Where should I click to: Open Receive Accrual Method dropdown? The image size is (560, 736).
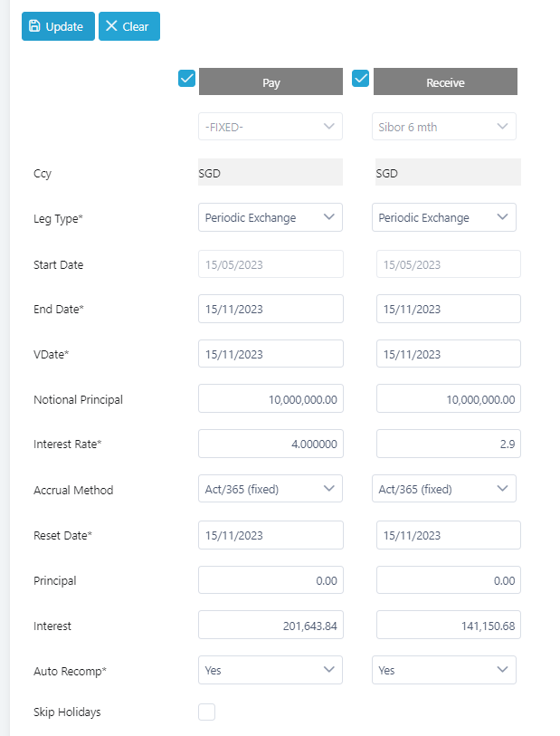(443, 489)
